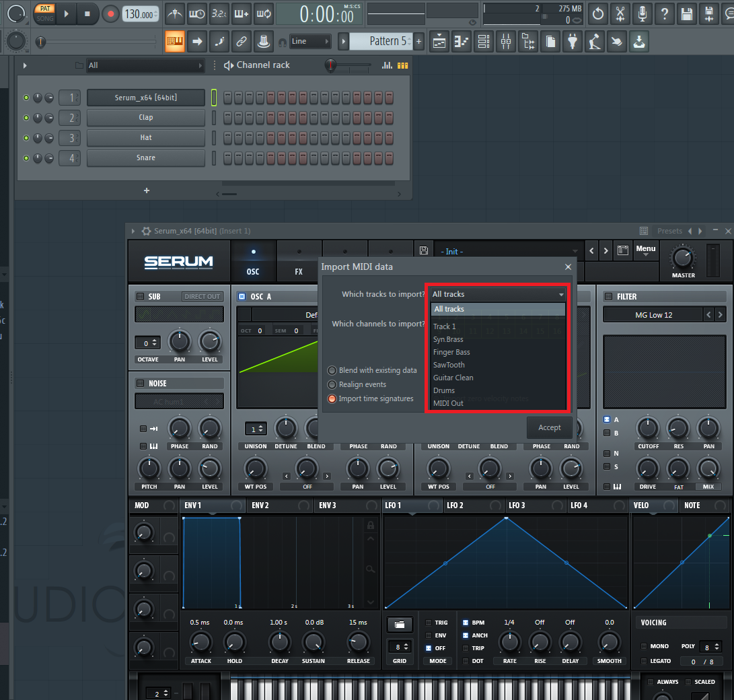Toggle typing keyboard to piano icon
Image resolution: width=734 pixels, height=700 pixels.
coord(175,41)
